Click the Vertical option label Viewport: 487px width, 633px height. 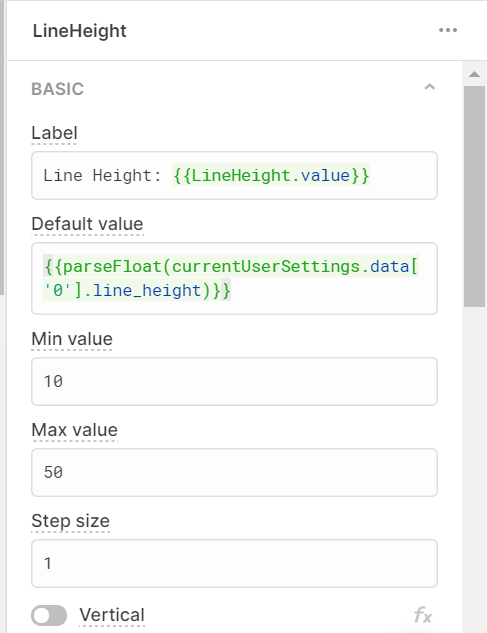pos(112,616)
